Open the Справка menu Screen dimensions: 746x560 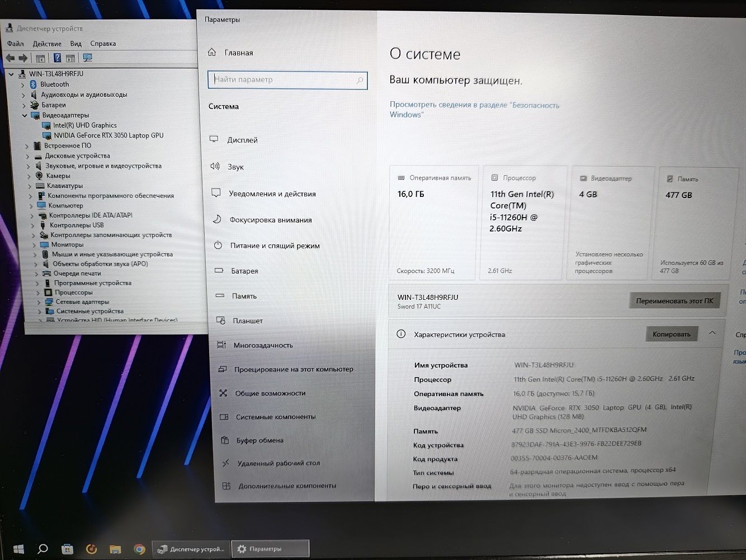103,44
